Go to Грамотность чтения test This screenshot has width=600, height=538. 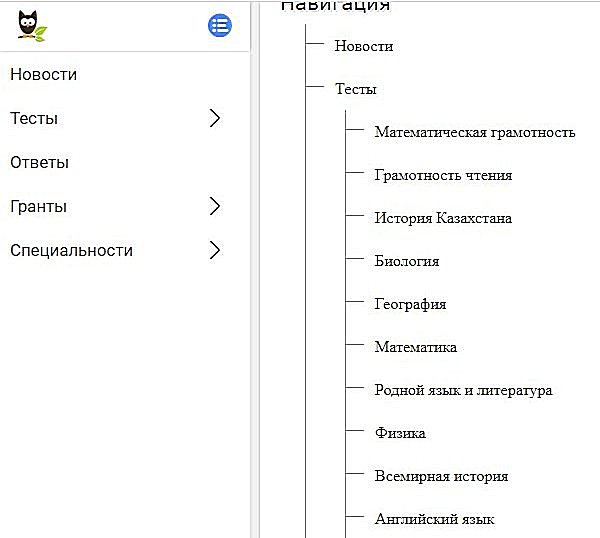pyautogui.click(x=443, y=175)
